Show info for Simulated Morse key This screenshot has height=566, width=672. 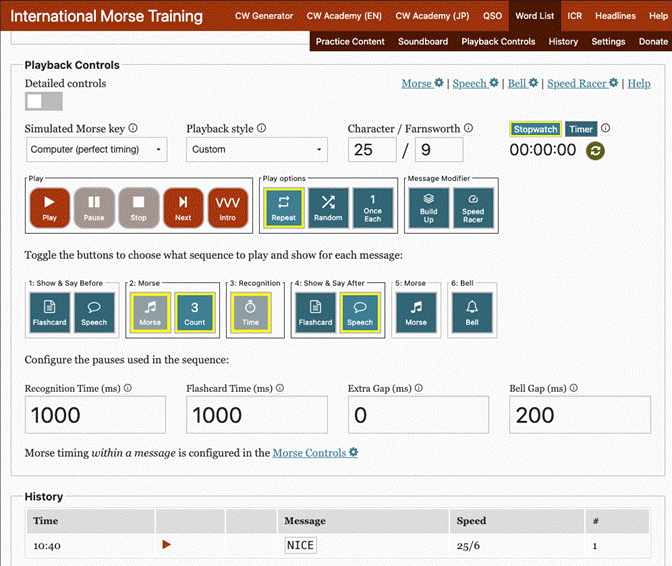point(133,128)
